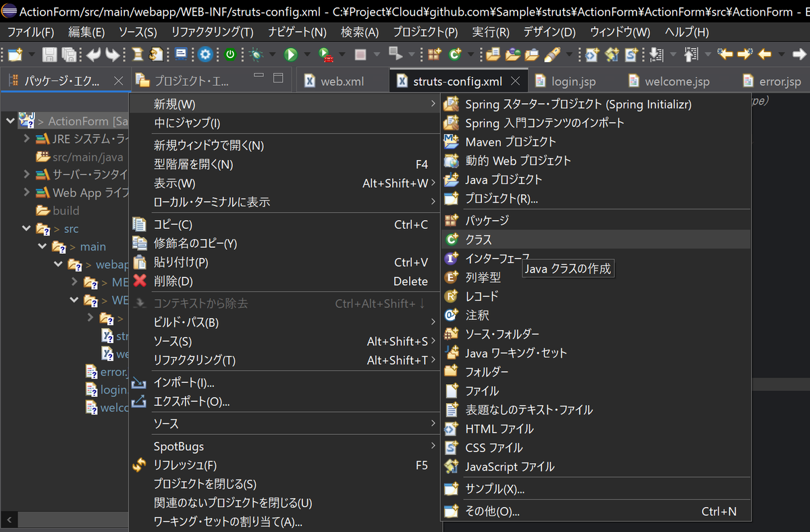Click the terminal monitor toolbar icon
810x532 pixels.
(181, 55)
